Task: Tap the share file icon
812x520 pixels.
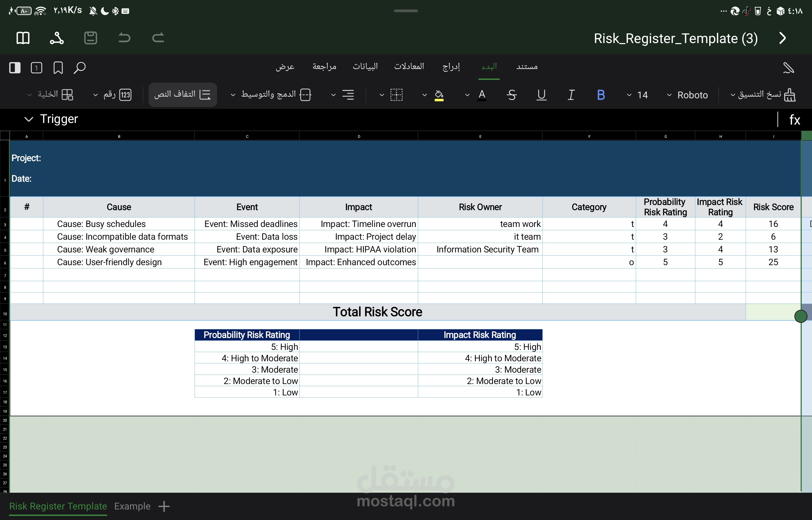Action: (x=57, y=38)
